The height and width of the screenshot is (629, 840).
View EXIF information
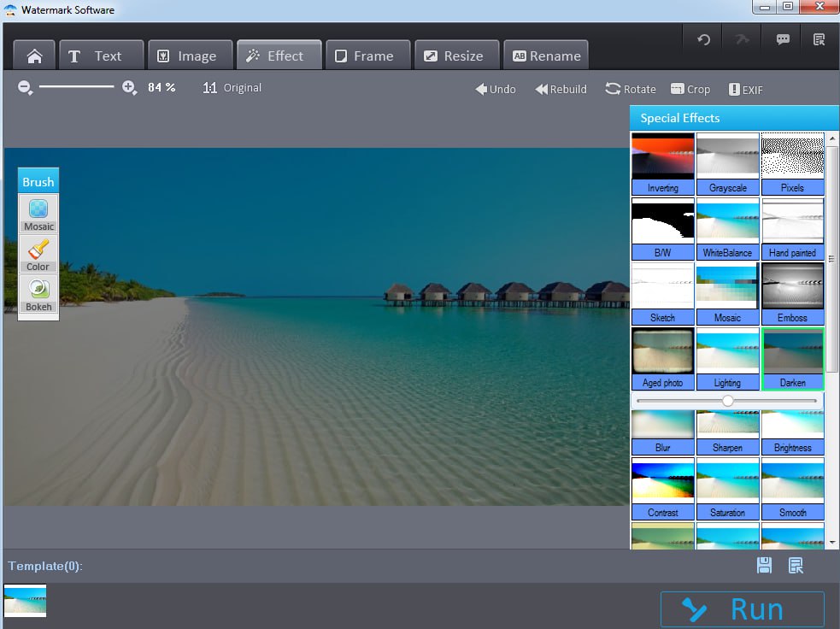(745, 89)
